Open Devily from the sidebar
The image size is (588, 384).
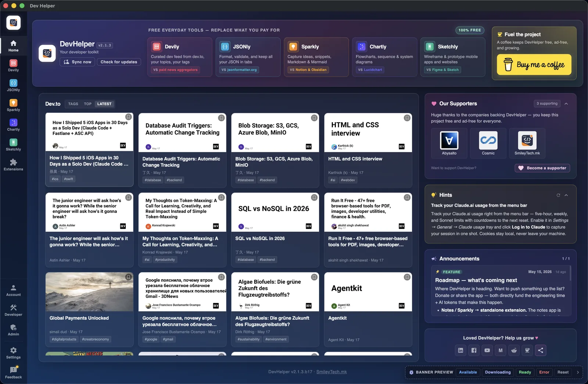tap(13, 66)
